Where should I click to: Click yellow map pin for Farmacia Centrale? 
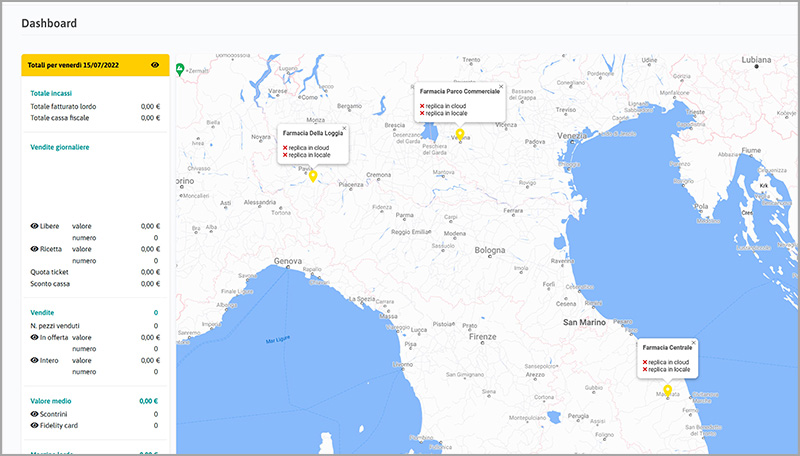[x=668, y=390]
